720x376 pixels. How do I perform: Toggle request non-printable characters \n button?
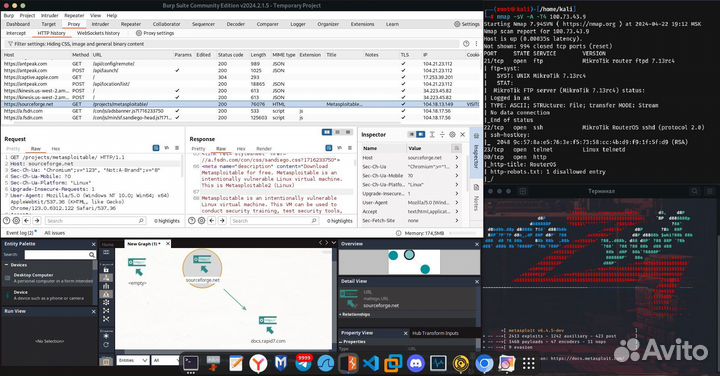[x=167, y=148]
